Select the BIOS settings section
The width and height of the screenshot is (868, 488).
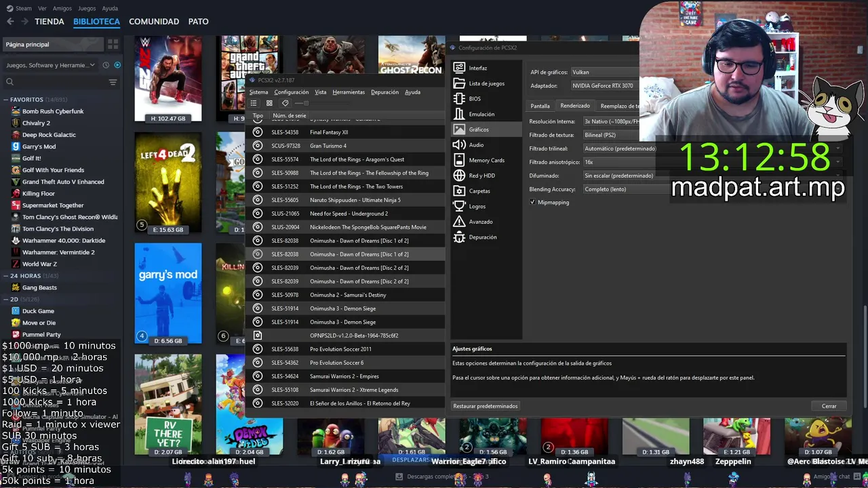click(x=486, y=99)
